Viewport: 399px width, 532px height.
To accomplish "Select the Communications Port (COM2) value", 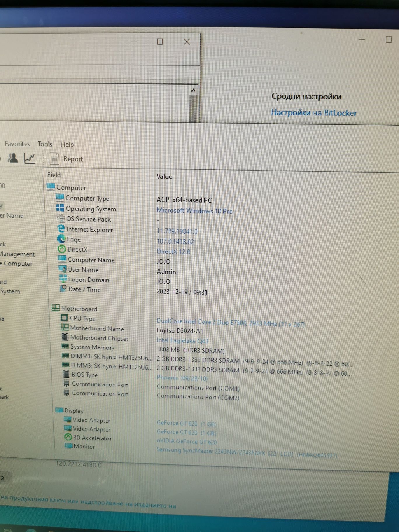I will [198, 397].
